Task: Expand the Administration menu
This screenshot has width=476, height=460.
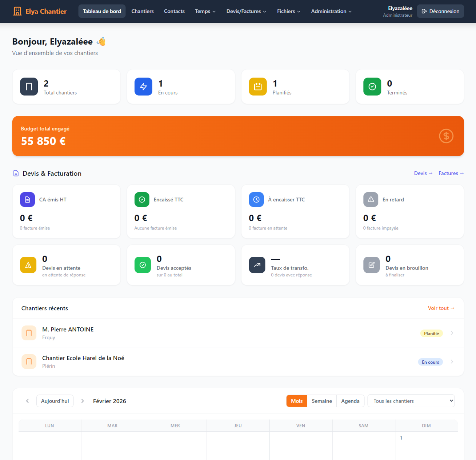Action: click(331, 11)
